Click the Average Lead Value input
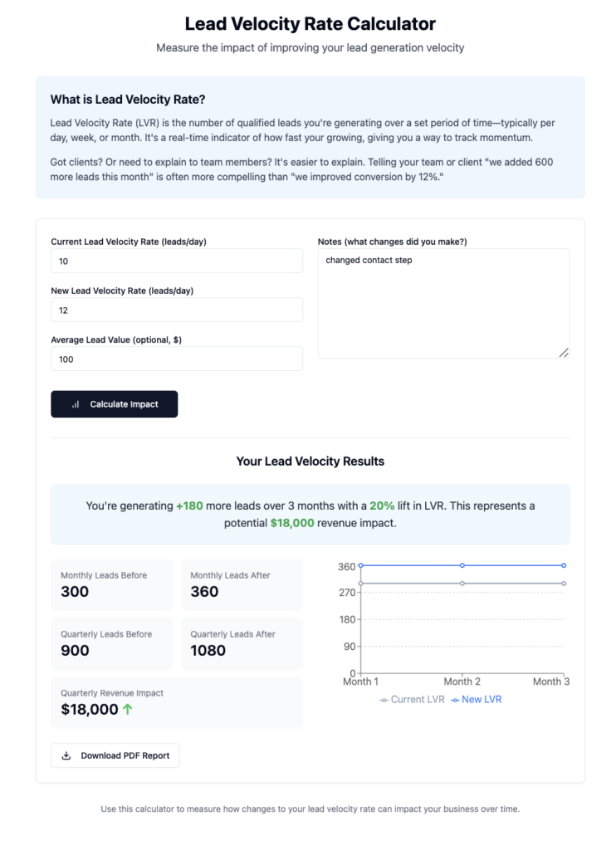Image resolution: width=616 pixels, height=850 pixels. click(176, 359)
